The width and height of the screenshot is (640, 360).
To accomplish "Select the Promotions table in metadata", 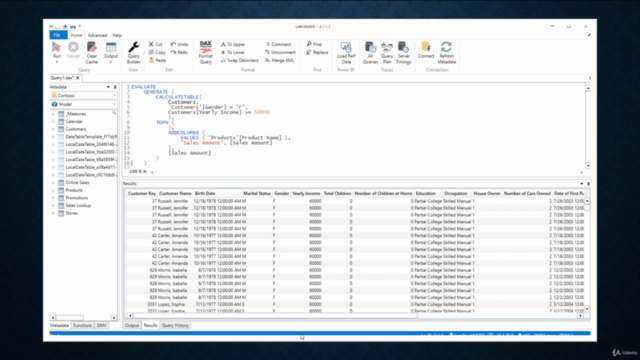I will 76,198.
